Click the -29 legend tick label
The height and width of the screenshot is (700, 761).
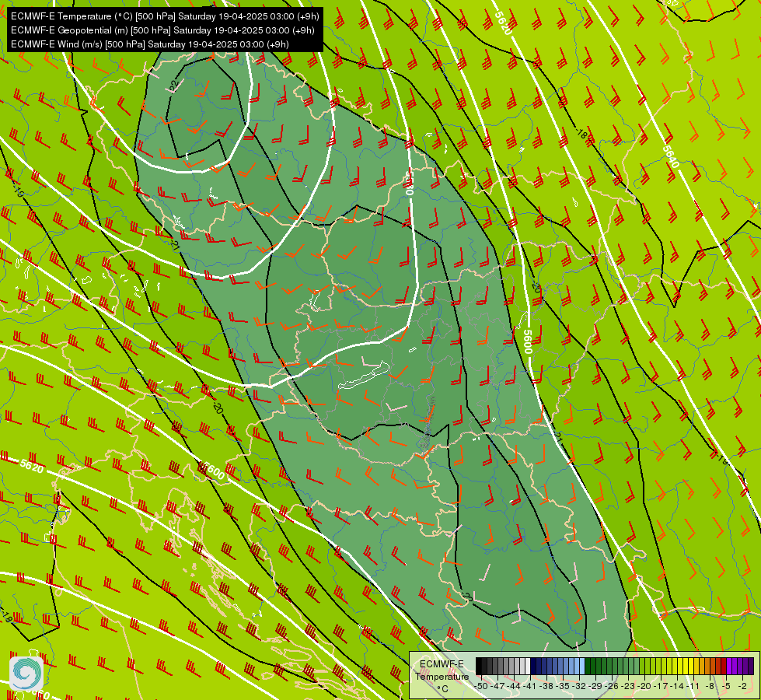[x=596, y=686]
